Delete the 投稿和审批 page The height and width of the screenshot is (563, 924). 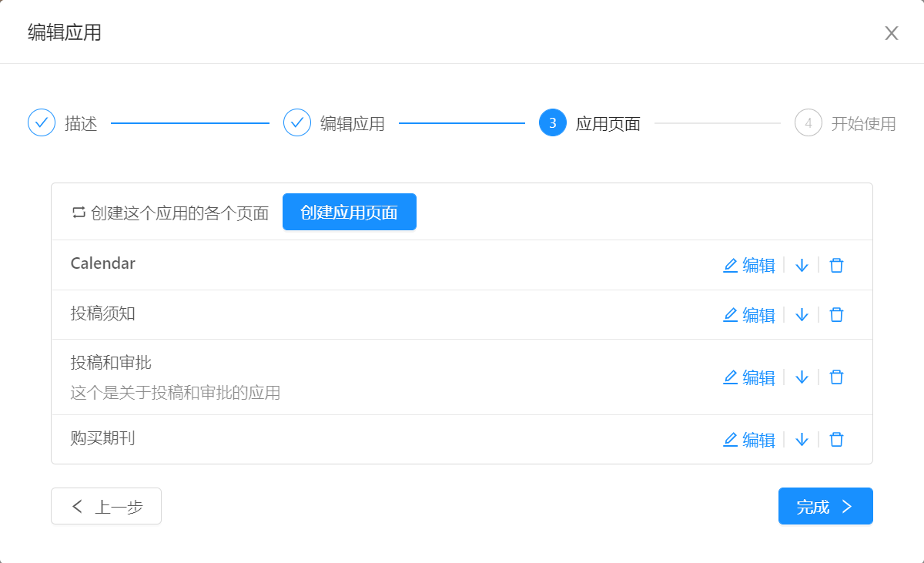tap(836, 377)
